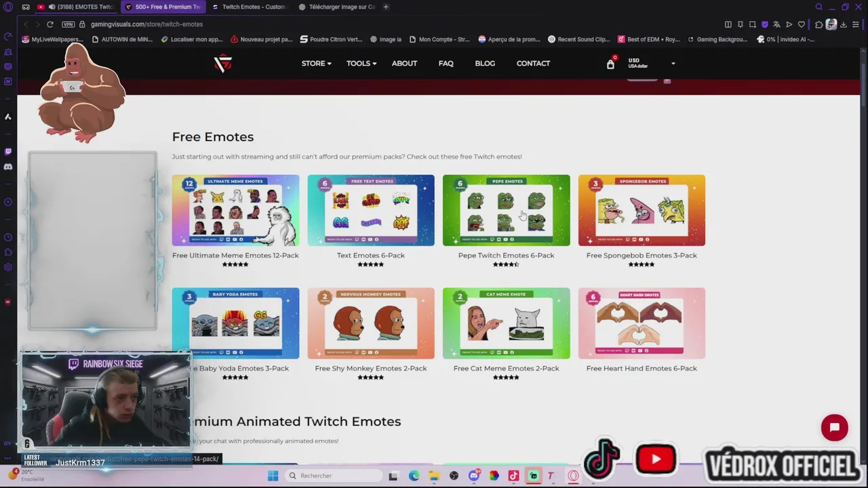This screenshot has width=868, height=488.
Task: Open Free Shy Monkey Emotes 2-Pack link
Action: [x=371, y=368]
